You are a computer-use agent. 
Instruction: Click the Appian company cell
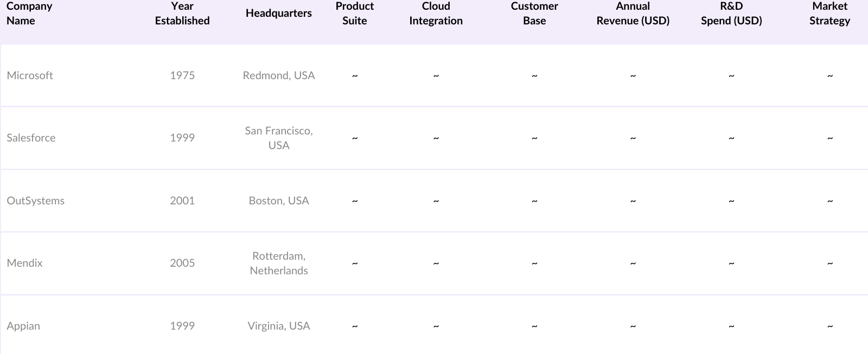[x=23, y=326]
